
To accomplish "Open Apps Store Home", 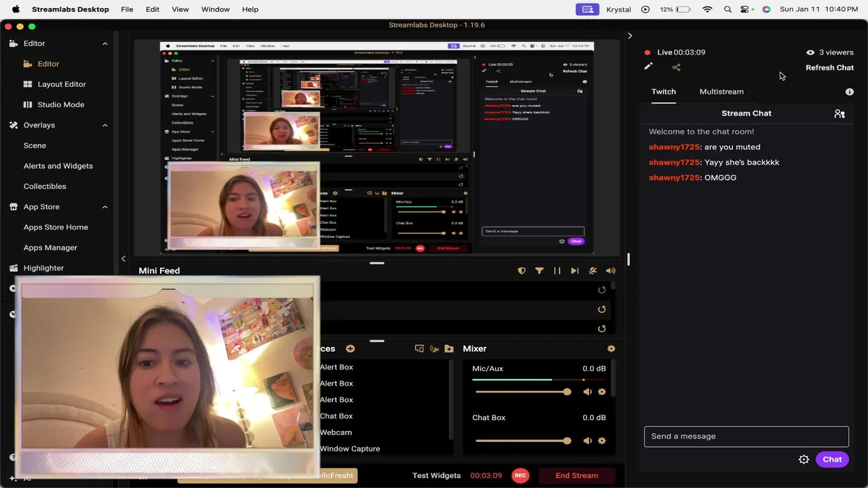I will click(56, 227).
